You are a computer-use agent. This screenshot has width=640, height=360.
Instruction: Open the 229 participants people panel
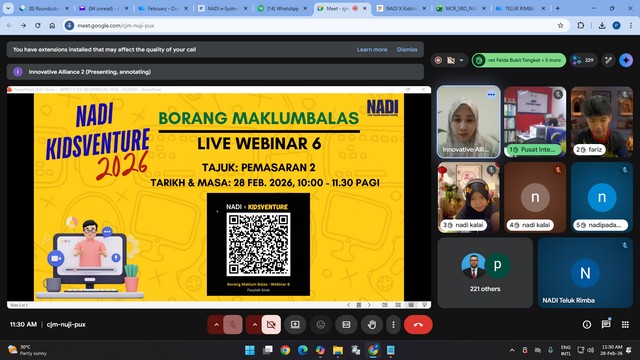pyautogui.click(x=584, y=60)
